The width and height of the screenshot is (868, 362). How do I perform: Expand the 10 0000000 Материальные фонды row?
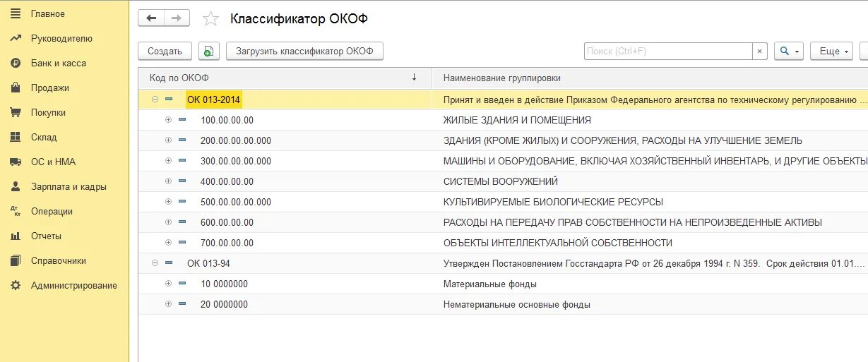point(168,284)
